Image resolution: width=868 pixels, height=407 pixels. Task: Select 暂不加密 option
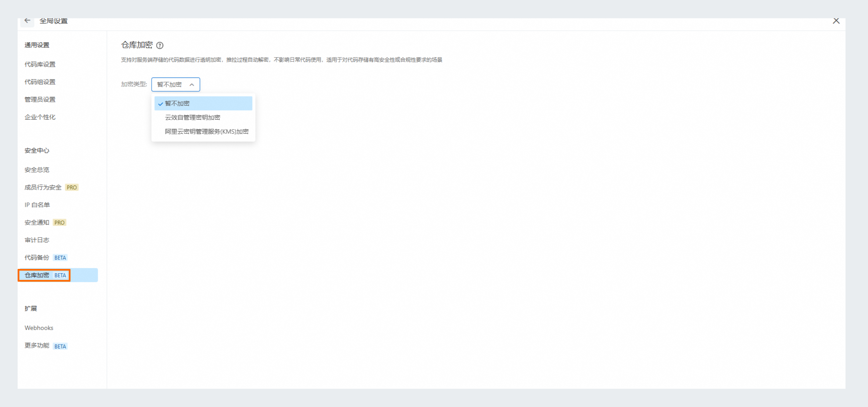click(203, 103)
